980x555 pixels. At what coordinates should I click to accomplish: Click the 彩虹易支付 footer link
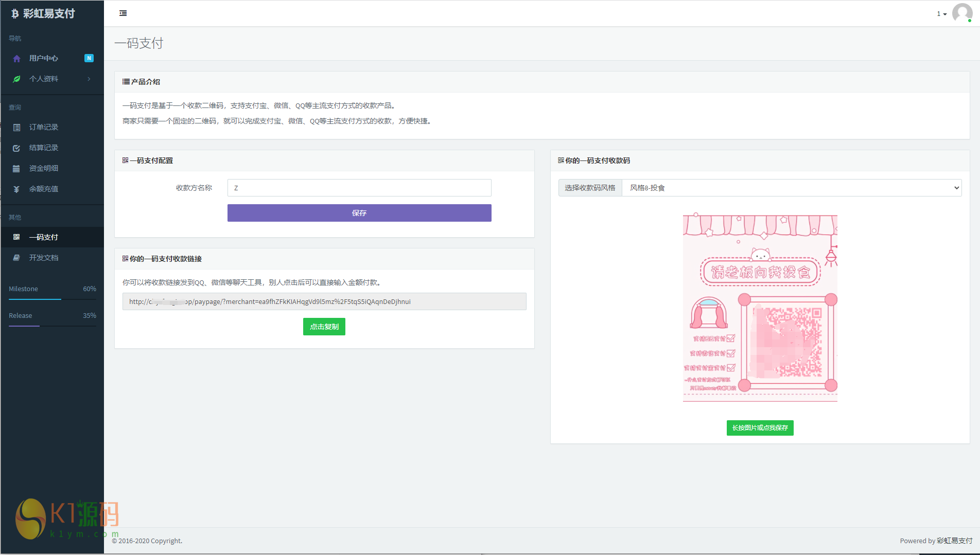(x=954, y=541)
